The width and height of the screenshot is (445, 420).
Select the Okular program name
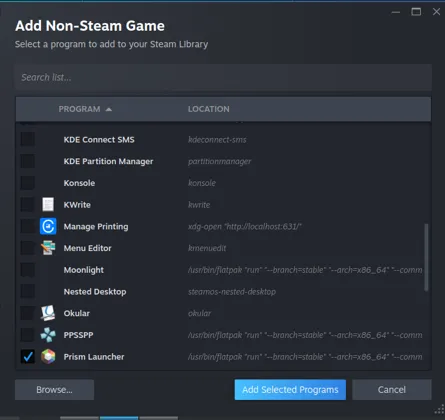coord(77,313)
